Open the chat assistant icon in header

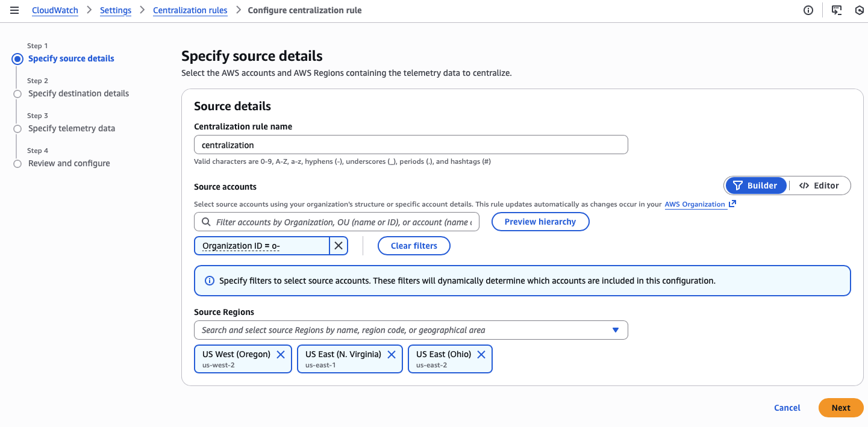[836, 10]
